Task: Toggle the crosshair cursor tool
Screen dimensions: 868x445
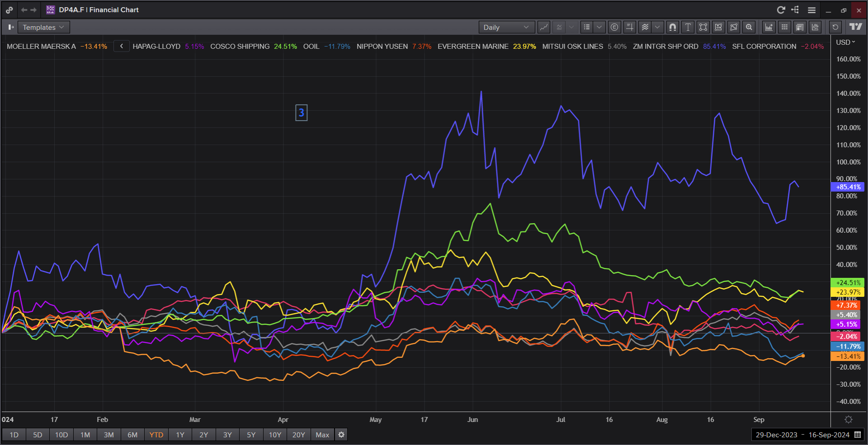Action: [629, 27]
